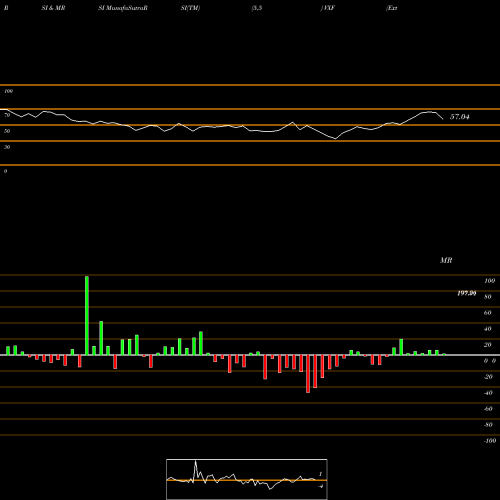Click the RSI axis label 70
The width and height of the screenshot is (500, 500).
pyautogui.click(x=7, y=115)
